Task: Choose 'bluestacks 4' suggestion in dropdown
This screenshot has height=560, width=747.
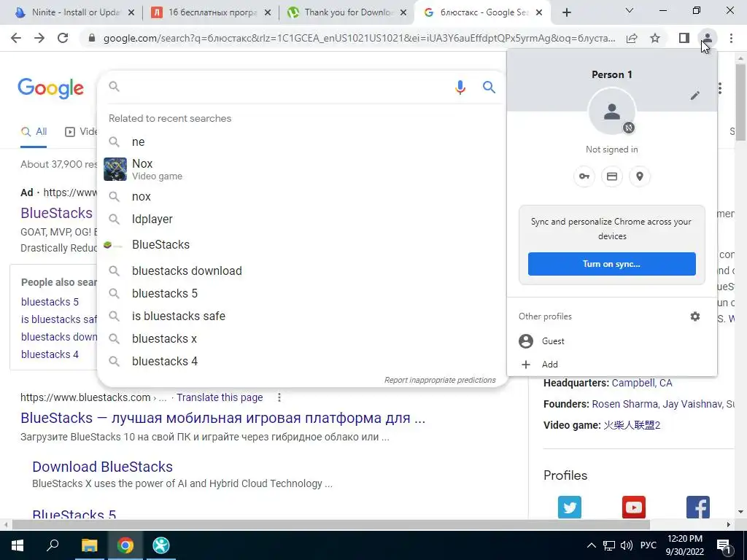Action: tap(301, 362)
